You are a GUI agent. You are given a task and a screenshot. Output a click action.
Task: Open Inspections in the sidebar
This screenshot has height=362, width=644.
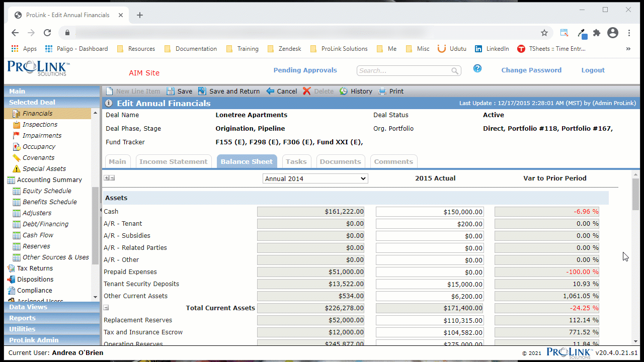pyautogui.click(x=40, y=124)
